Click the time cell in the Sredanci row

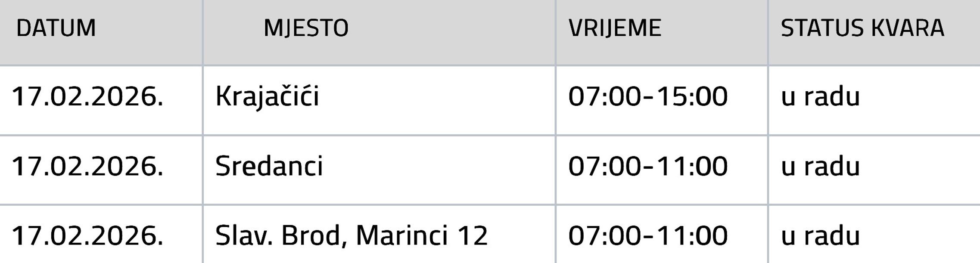click(x=648, y=166)
